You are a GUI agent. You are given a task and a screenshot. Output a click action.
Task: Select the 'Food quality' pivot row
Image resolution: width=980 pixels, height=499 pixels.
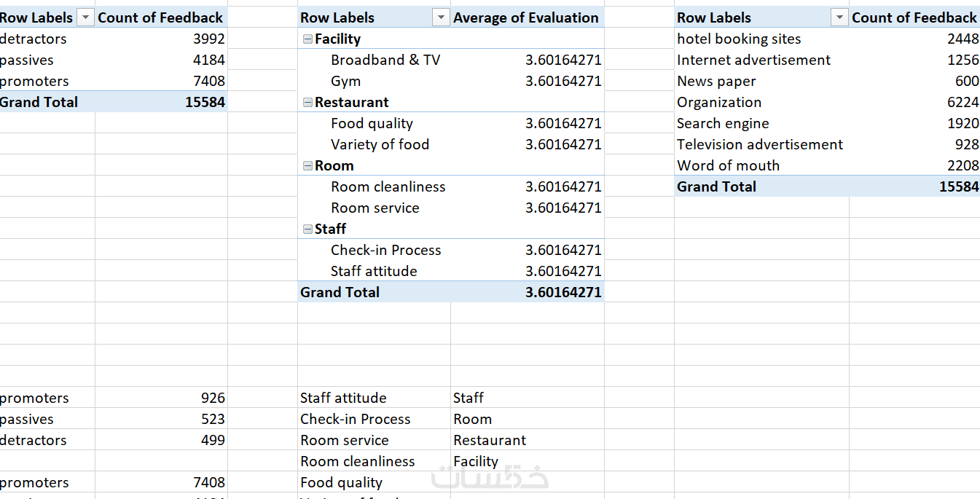coord(451,123)
